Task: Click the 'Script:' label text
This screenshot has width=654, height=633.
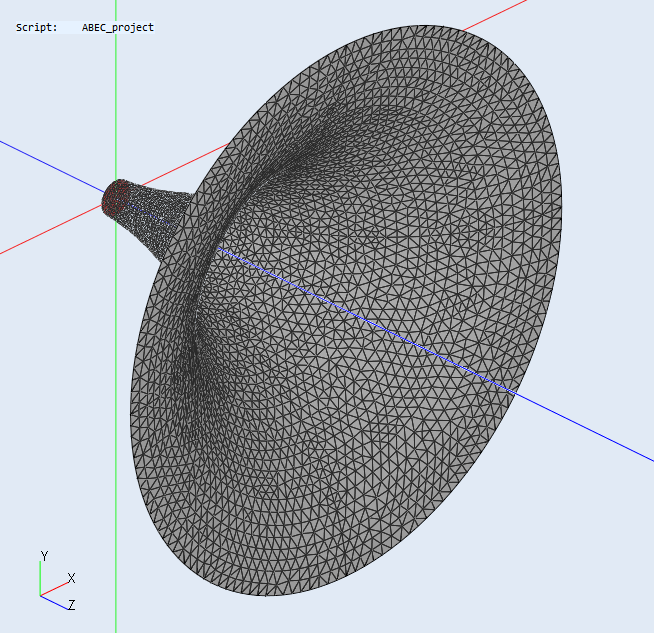Action: coord(37,28)
